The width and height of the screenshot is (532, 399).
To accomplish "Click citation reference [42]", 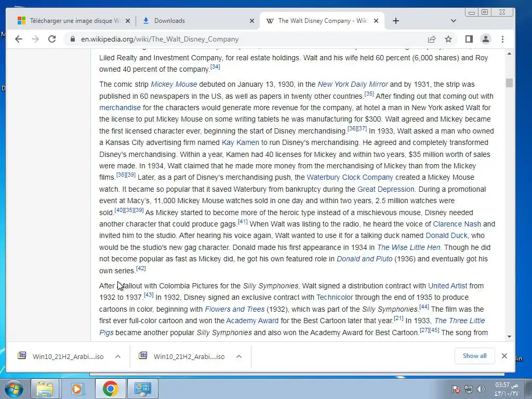I will coord(141,268).
